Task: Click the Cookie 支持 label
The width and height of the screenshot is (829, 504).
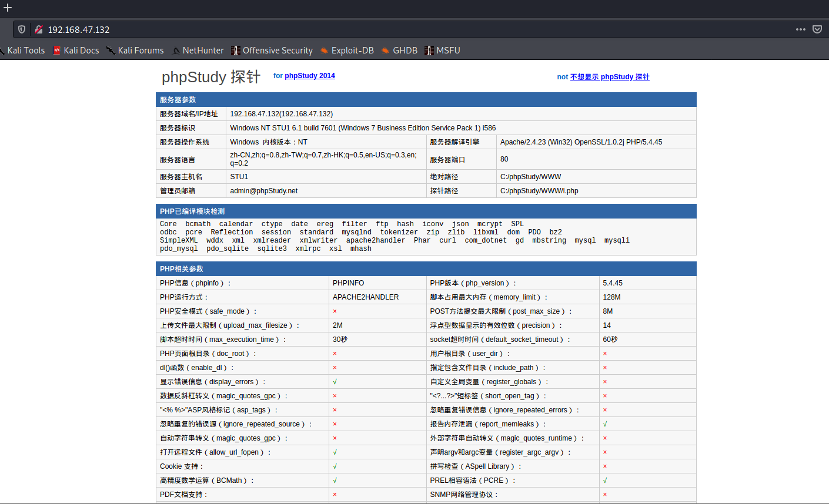Action: click(181, 466)
